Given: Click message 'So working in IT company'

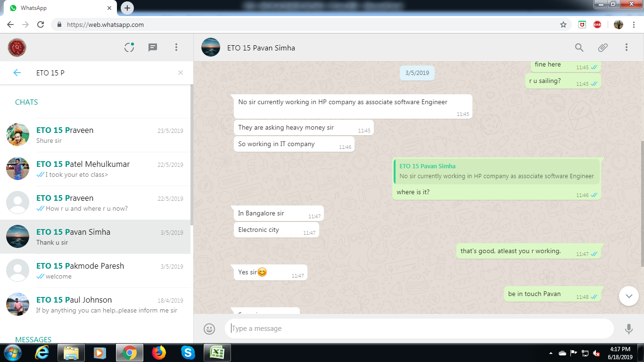Looking at the screenshot, I should (x=294, y=144).
